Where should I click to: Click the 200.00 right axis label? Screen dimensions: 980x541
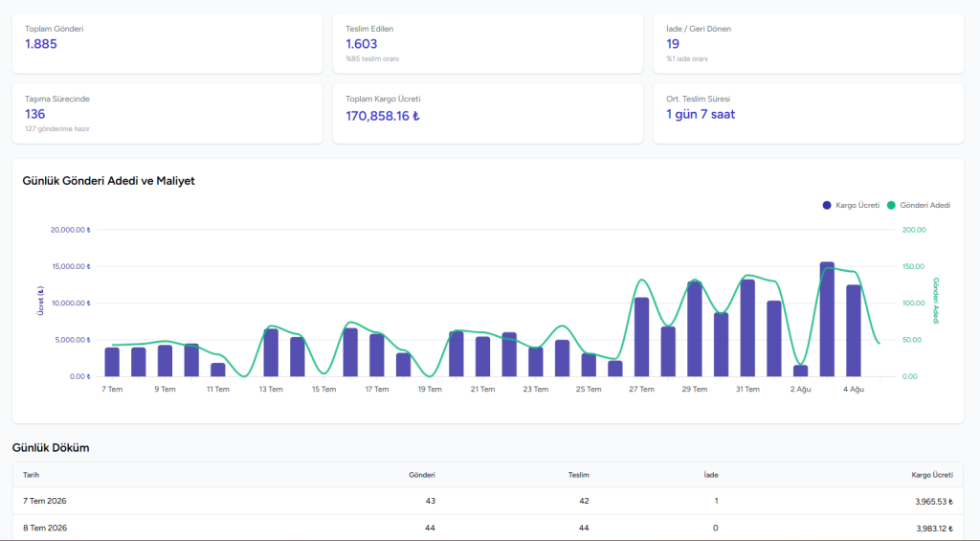tap(914, 230)
